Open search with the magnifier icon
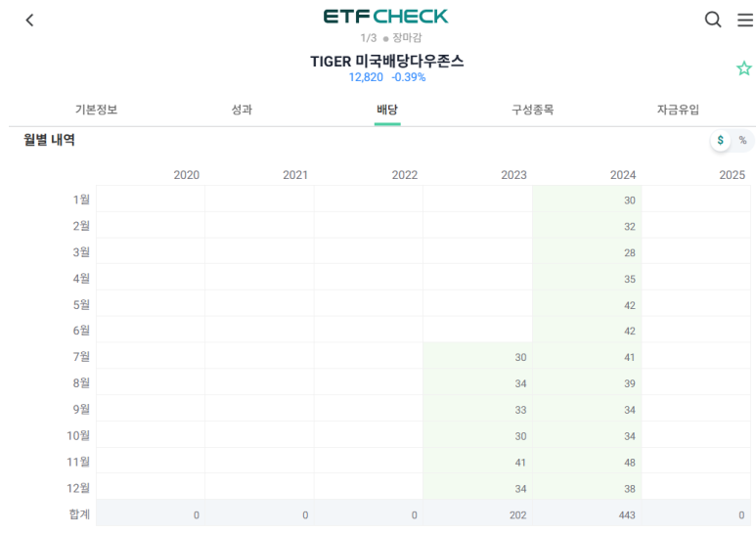The height and width of the screenshot is (534, 756). coord(713,20)
